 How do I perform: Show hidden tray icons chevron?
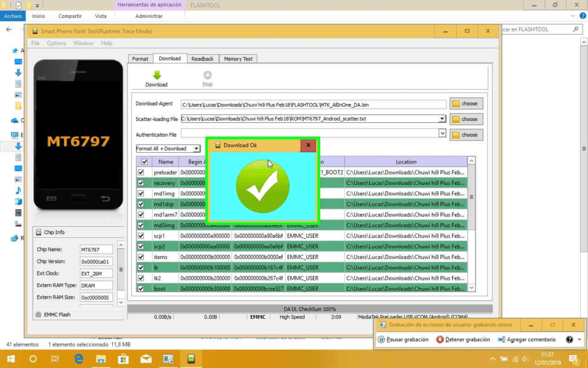[493, 359]
